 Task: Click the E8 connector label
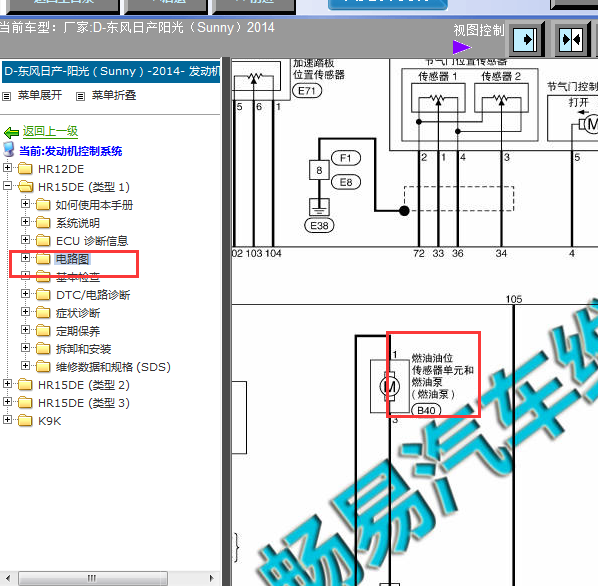pos(346,182)
